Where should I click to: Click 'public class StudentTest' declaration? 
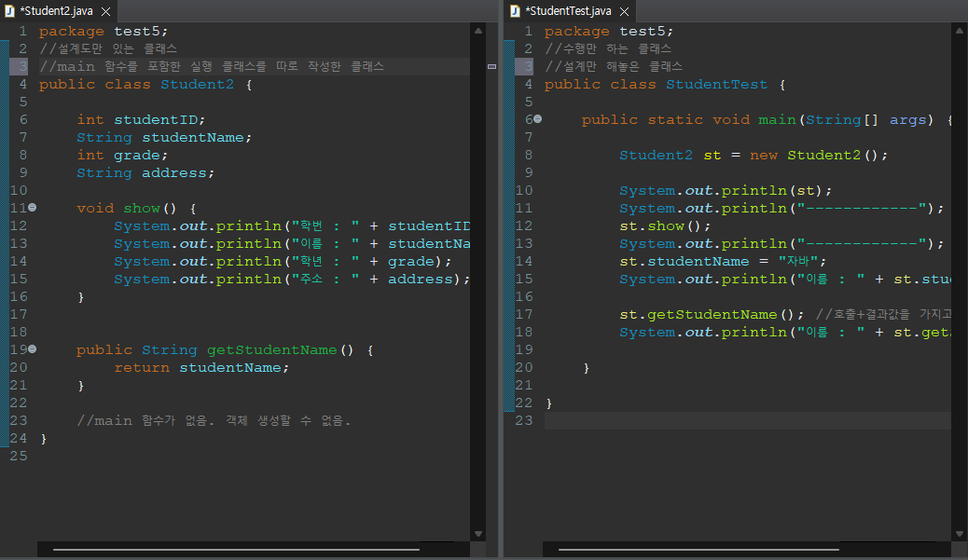[x=656, y=85]
